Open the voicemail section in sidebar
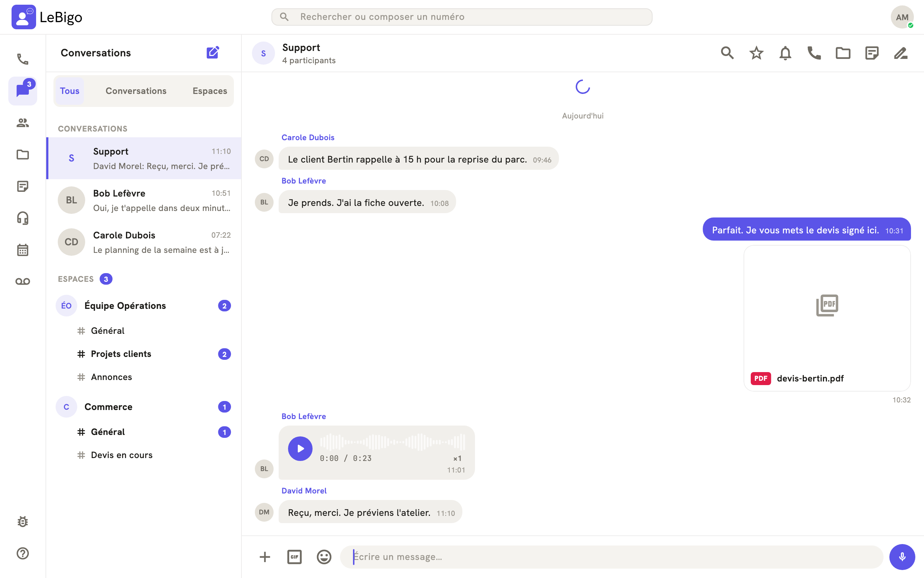The height and width of the screenshot is (578, 924). coord(22,281)
